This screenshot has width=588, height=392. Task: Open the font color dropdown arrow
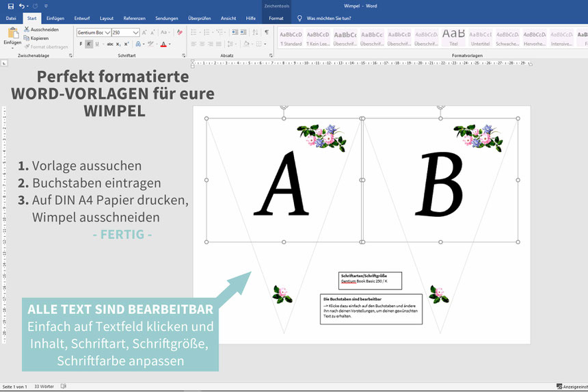170,44
